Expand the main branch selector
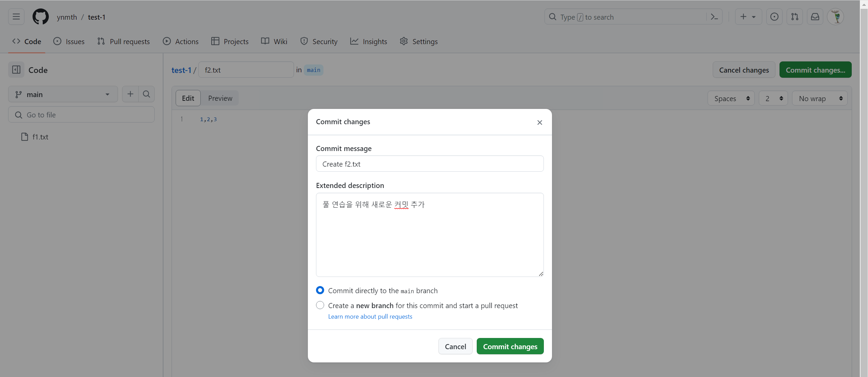 point(63,94)
